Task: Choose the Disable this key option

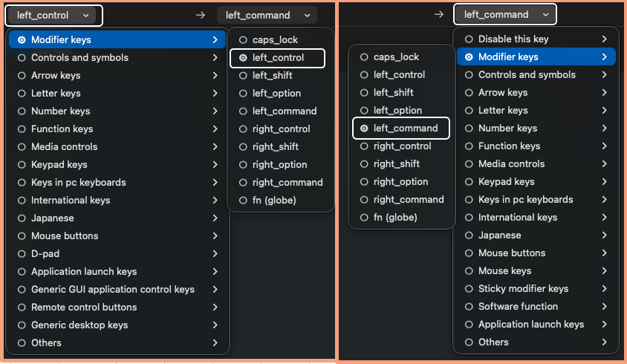Action: [x=513, y=39]
